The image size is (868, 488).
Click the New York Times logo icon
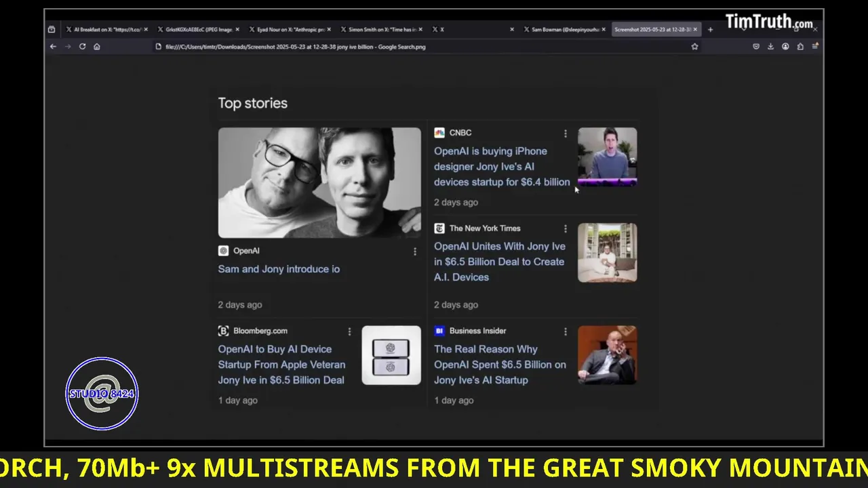[439, 228]
